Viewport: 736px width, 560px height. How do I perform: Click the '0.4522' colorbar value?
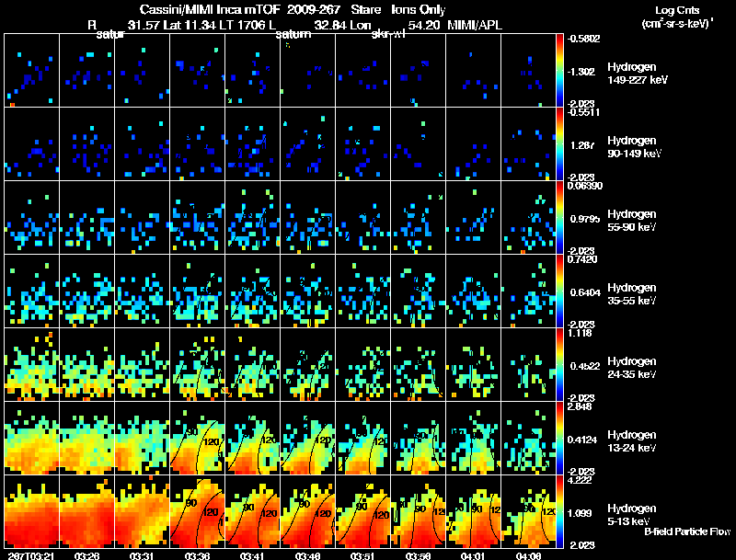pyautogui.click(x=585, y=366)
